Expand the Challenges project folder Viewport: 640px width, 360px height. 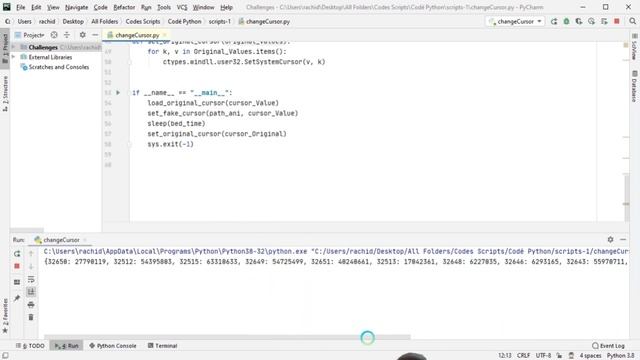(x=13, y=47)
